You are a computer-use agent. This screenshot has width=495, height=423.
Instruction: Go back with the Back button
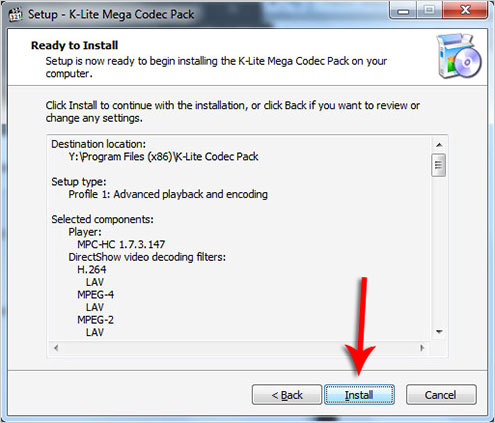[x=287, y=395]
